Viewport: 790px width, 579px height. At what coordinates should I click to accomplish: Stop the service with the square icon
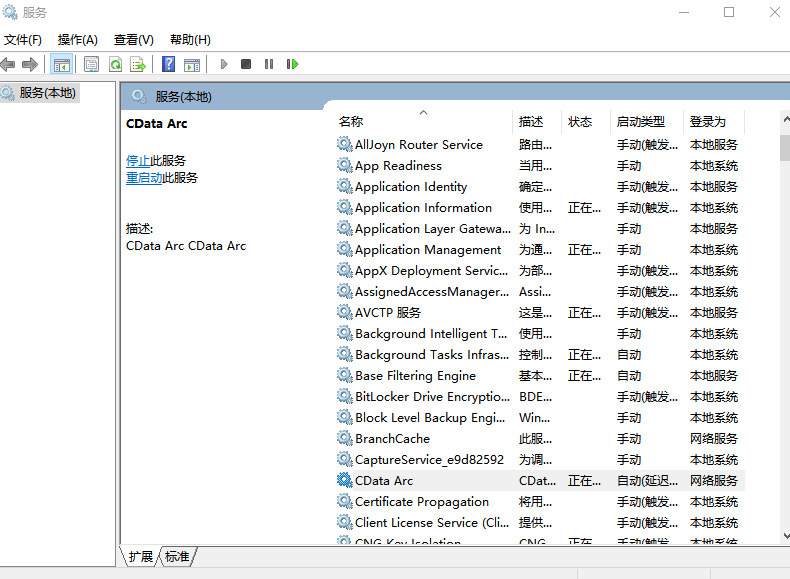click(x=246, y=64)
